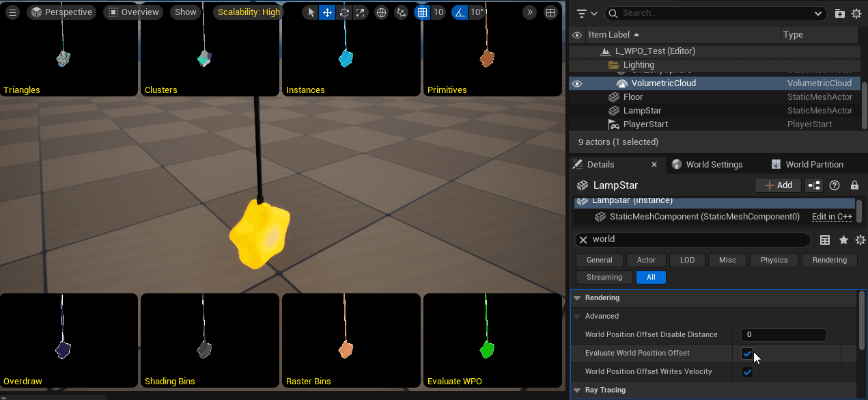The width and height of the screenshot is (868, 400).
Task: Clear the 'world' property search text
Action: pos(583,240)
